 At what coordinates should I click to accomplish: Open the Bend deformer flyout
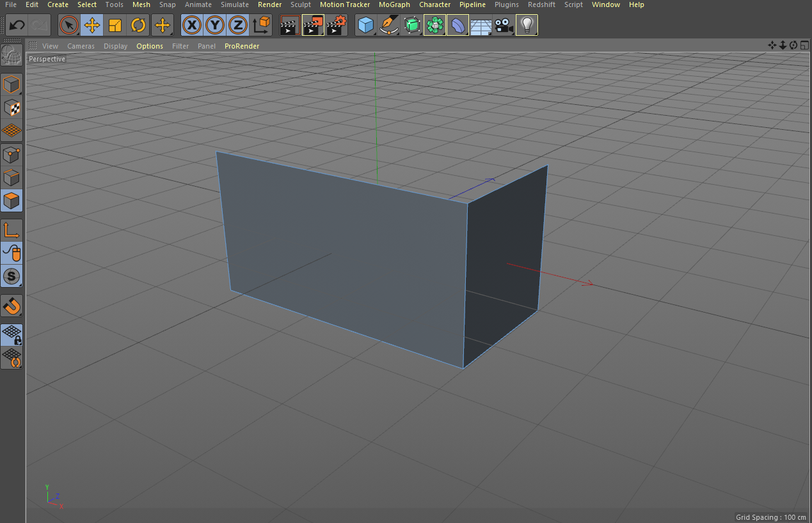[458, 26]
